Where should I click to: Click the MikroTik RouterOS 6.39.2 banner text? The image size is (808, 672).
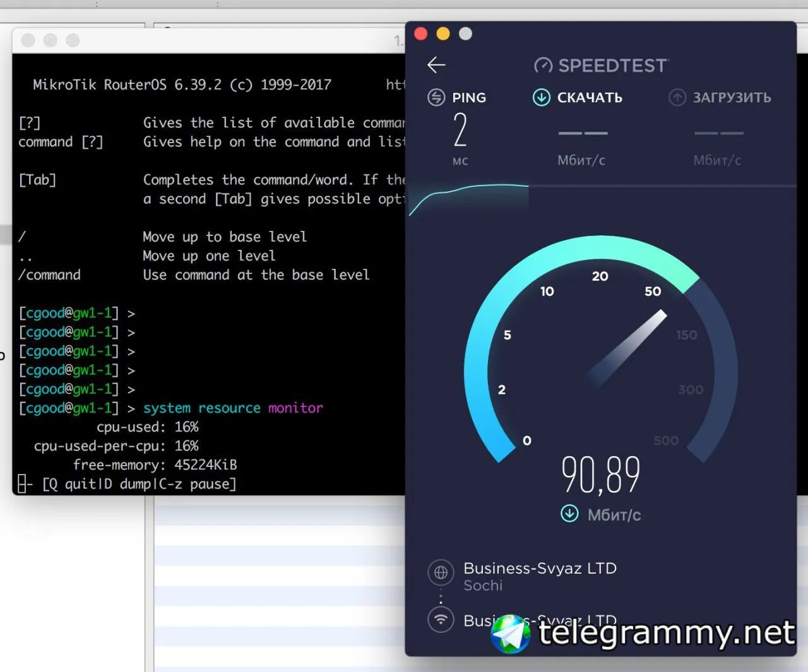tap(182, 85)
